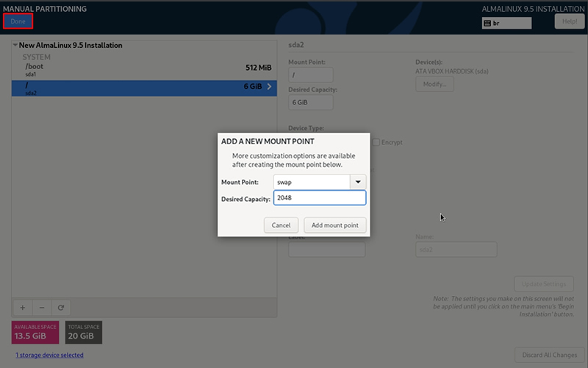The width and height of the screenshot is (588, 368).
Task: Click the MANUAL PARTITIONING title
Action: tap(45, 9)
